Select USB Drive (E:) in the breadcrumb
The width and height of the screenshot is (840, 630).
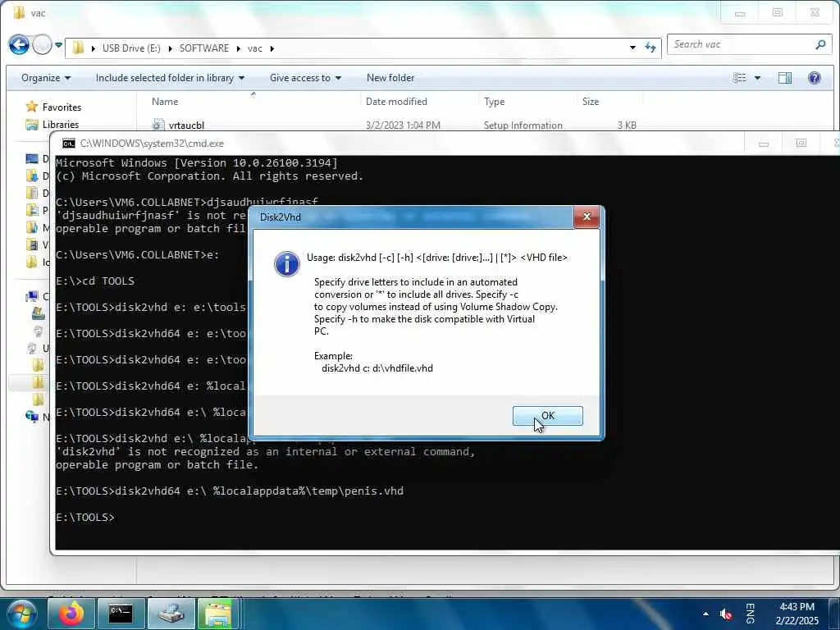pyautogui.click(x=131, y=48)
